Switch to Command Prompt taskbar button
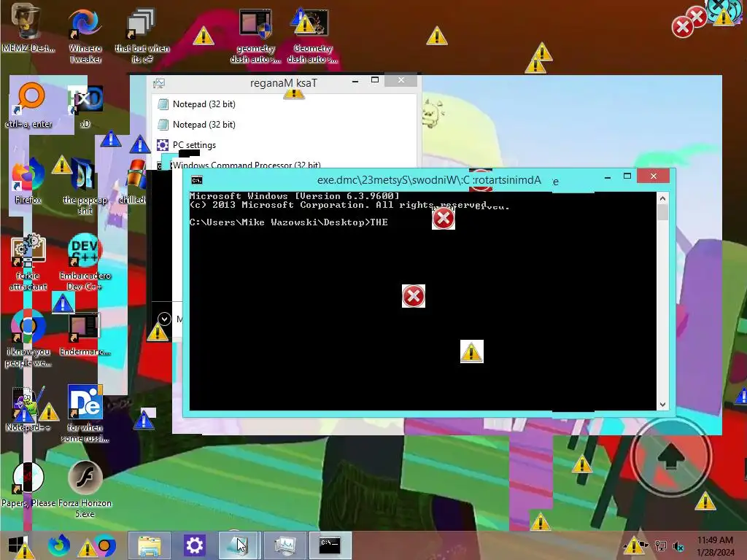Image resolution: width=747 pixels, height=560 pixels. point(330,545)
